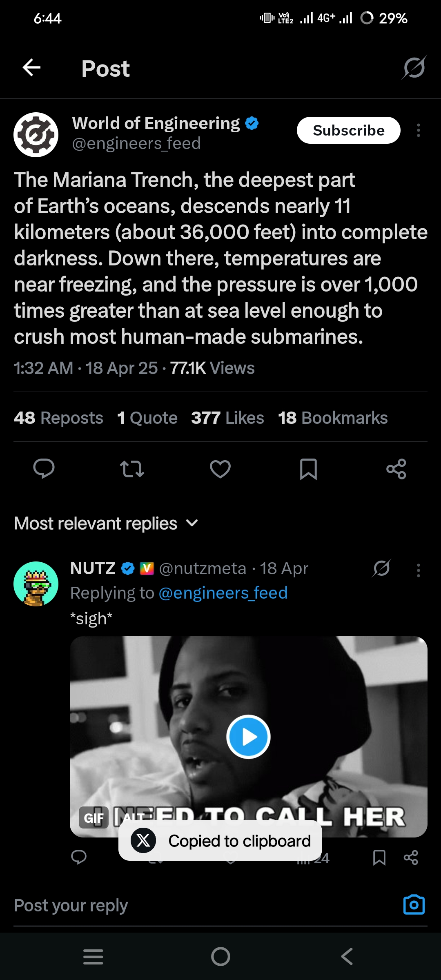View the 377 Likes list
Image resolution: width=441 pixels, height=980 pixels.
pyautogui.click(x=227, y=418)
